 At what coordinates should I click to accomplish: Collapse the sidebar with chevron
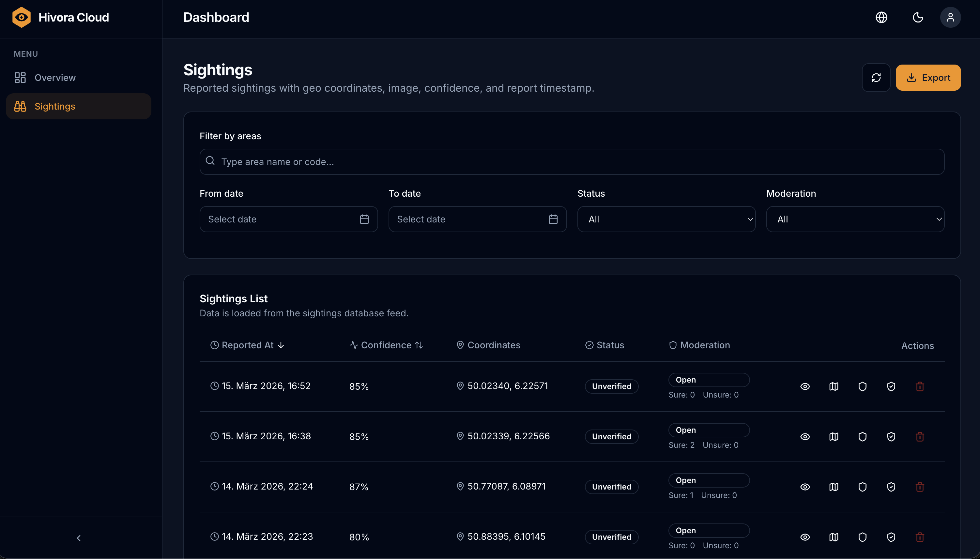click(79, 538)
